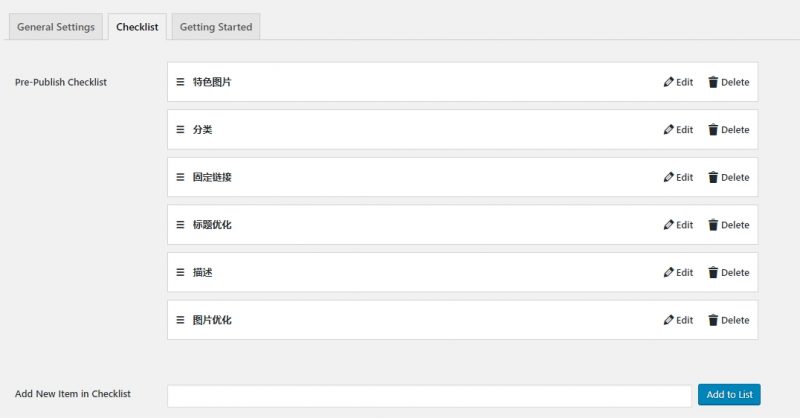
Task: Select the Checklist tab
Action: (137, 27)
